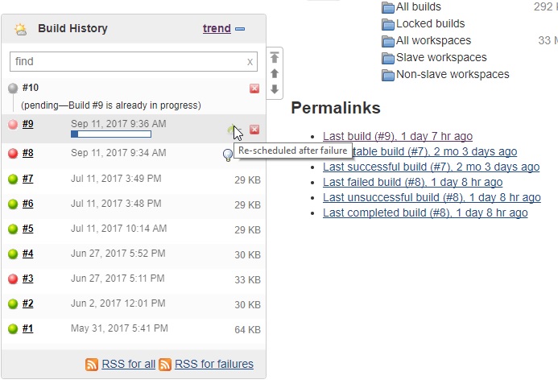Click red status ball of build #3
The height and width of the screenshot is (392, 558).
coord(12,279)
